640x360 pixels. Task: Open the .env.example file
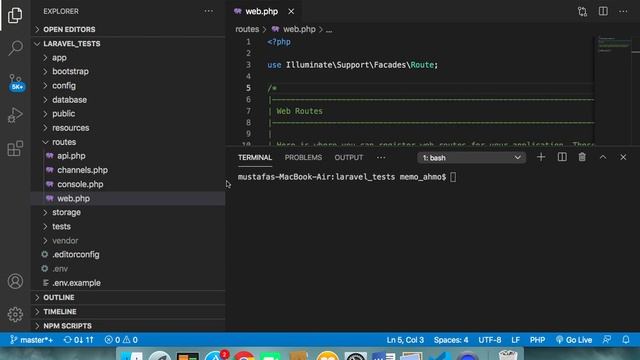pyautogui.click(x=128, y=283)
